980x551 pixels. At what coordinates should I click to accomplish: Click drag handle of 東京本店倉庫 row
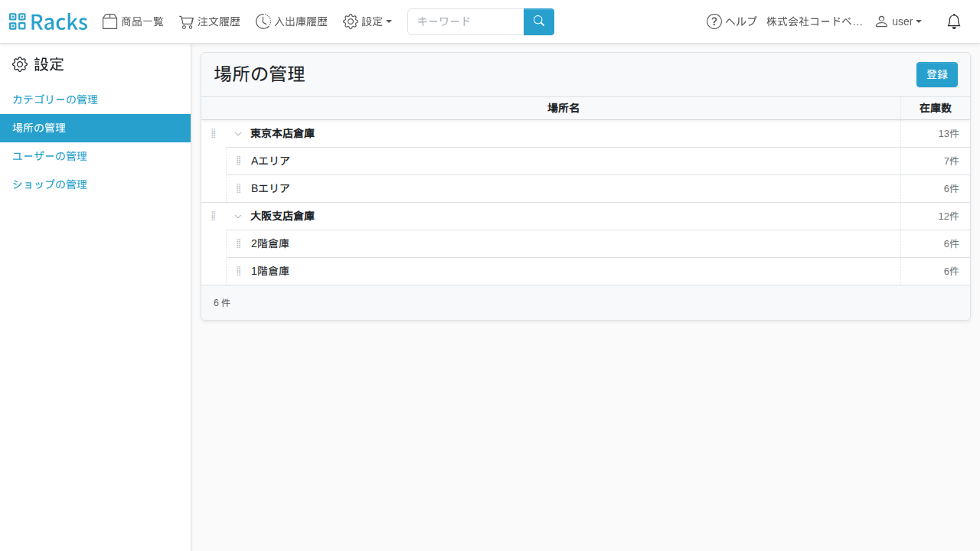click(214, 134)
